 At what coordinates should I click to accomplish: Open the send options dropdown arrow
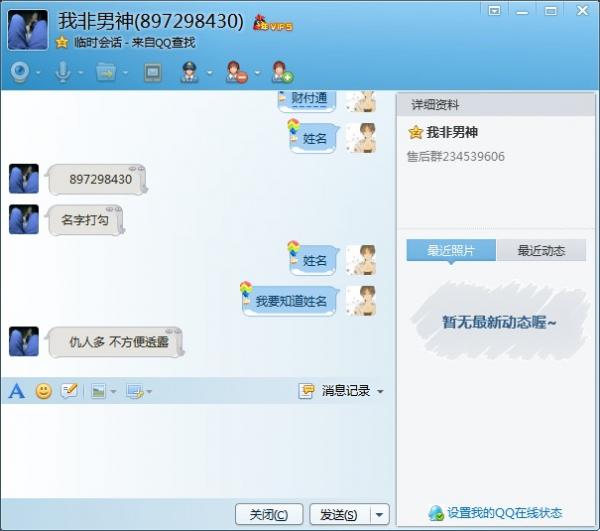(380, 514)
